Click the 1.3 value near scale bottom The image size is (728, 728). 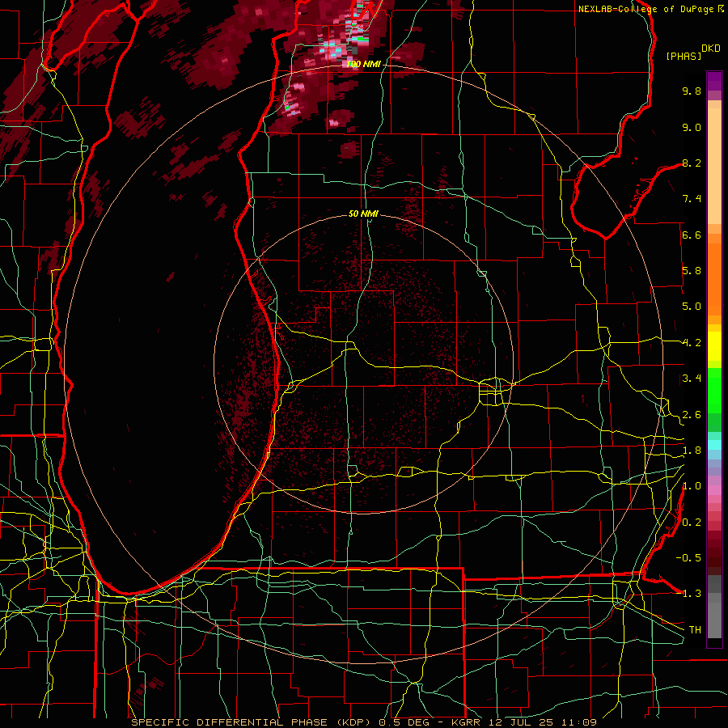tap(692, 594)
